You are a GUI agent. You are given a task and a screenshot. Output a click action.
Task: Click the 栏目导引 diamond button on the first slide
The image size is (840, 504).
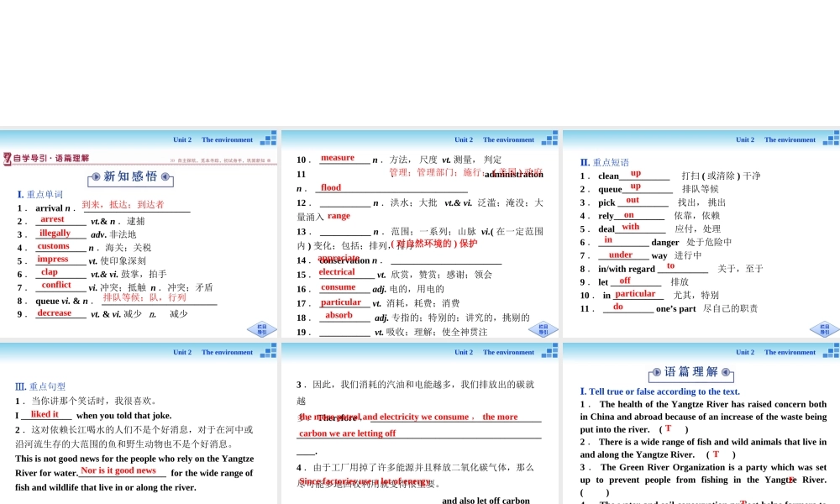[x=261, y=329]
